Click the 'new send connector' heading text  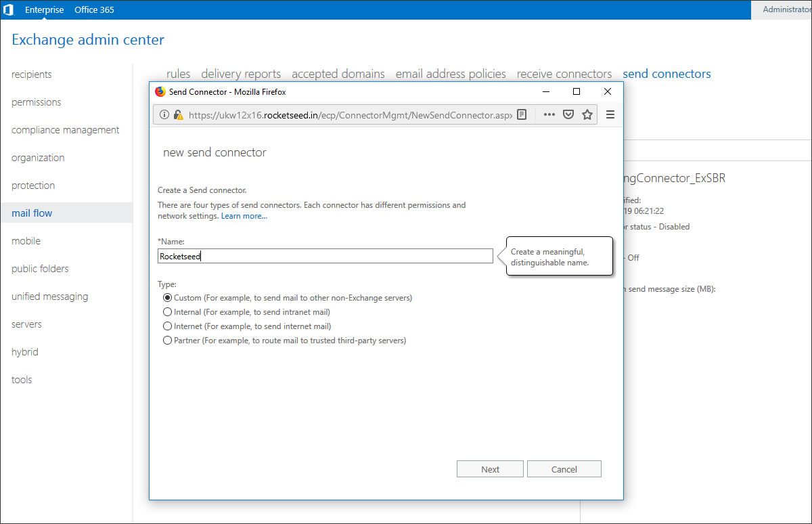(215, 152)
